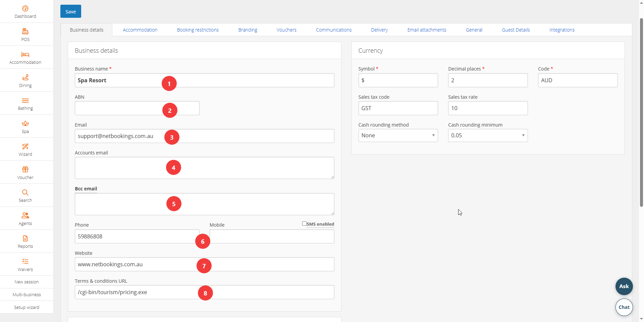This screenshot has width=644, height=322.
Task: Click the Email input field
Action: pos(204,136)
